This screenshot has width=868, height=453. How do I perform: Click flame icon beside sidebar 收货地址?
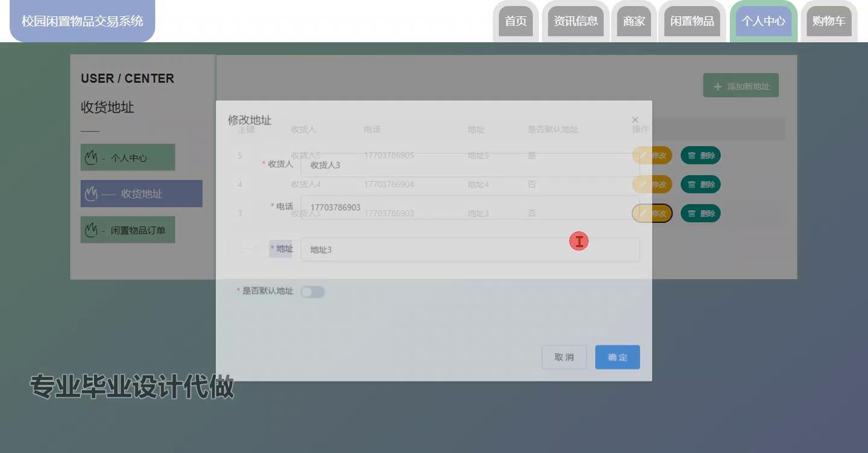(91, 194)
